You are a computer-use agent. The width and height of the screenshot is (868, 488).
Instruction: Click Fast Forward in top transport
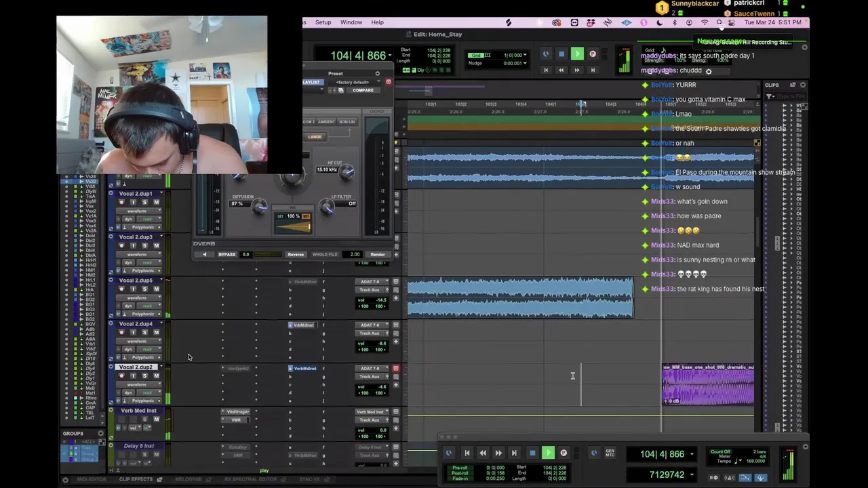tap(577, 70)
